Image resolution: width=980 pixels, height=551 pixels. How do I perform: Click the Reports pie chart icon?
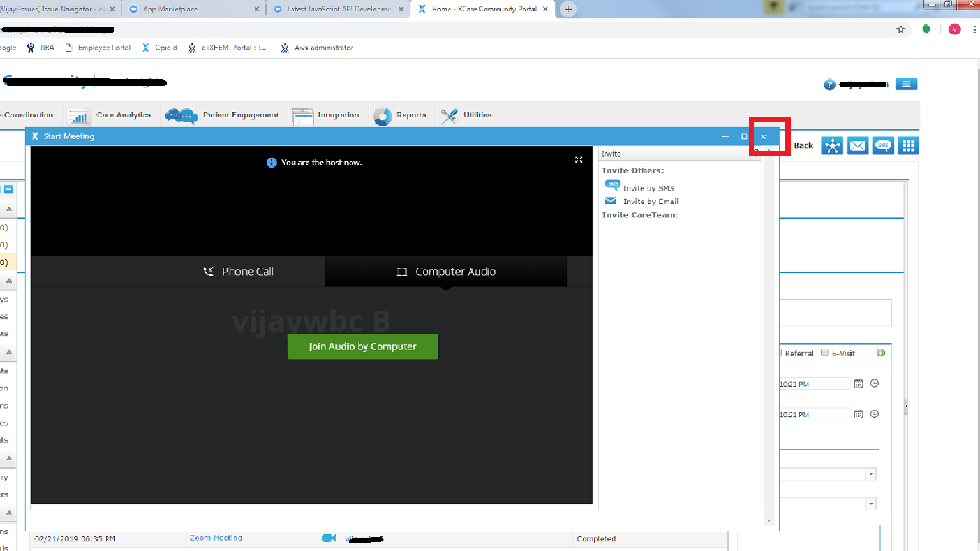(382, 116)
